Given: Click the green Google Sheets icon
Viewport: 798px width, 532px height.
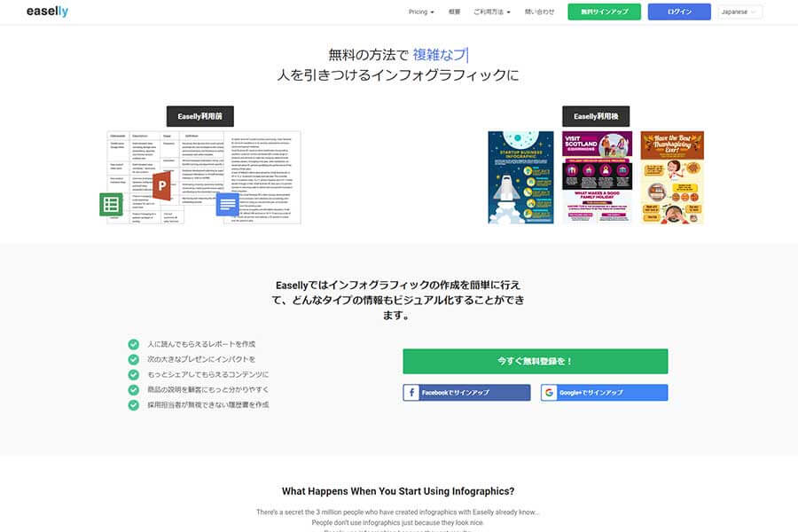Looking at the screenshot, I should click(111, 204).
